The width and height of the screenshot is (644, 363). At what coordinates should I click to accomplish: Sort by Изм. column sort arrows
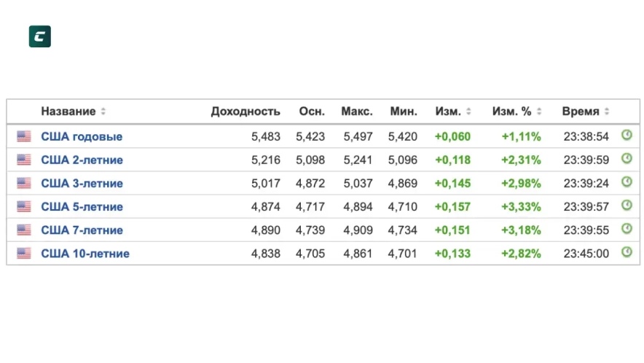[x=468, y=112]
